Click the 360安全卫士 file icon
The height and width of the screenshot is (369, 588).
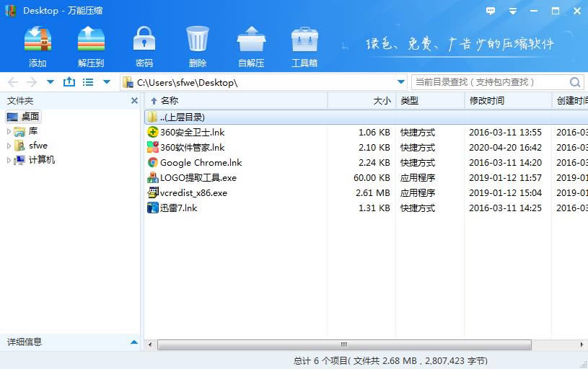(x=153, y=132)
